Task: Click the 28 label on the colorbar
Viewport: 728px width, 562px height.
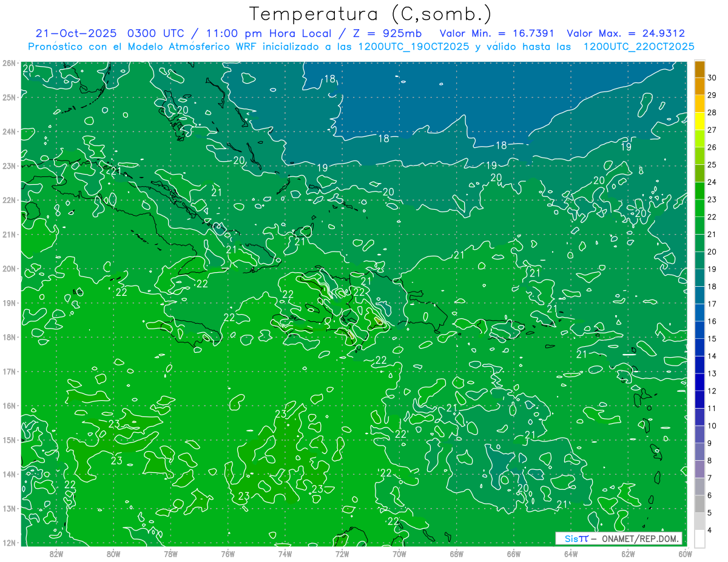Action: 712,113
